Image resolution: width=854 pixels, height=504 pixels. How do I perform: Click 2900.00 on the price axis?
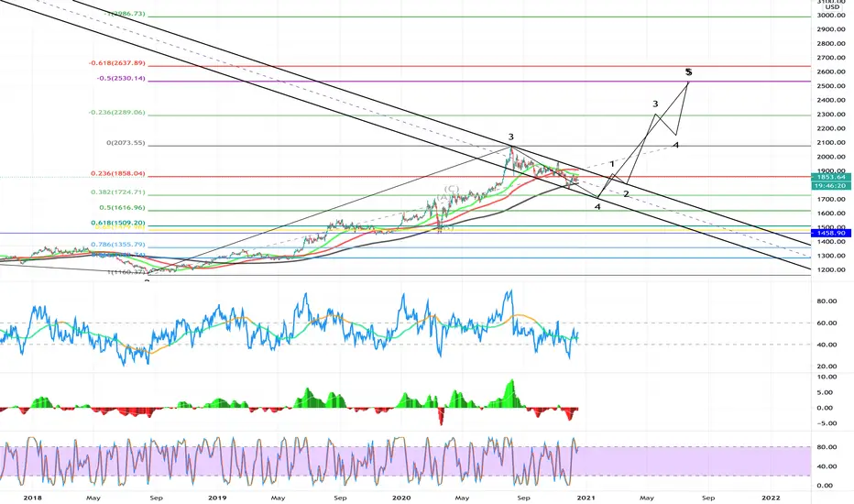(x=831, y=29)
